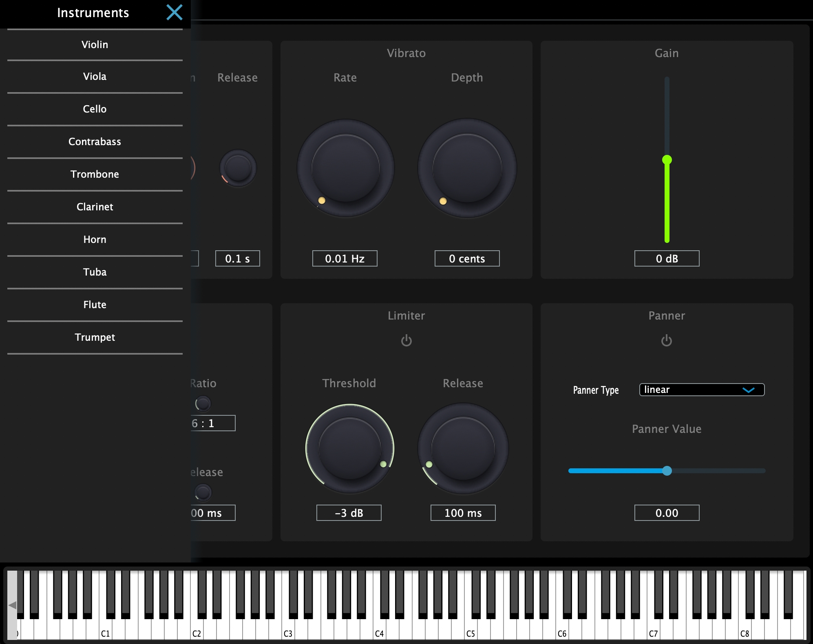Choose the Clarinet instrument
The width and height of the screenshot is (813, 644).
[x=95, y=207]
